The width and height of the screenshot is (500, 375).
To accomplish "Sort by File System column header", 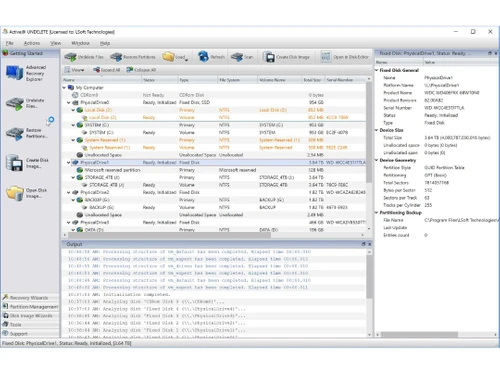I will [x=237, y=80].
